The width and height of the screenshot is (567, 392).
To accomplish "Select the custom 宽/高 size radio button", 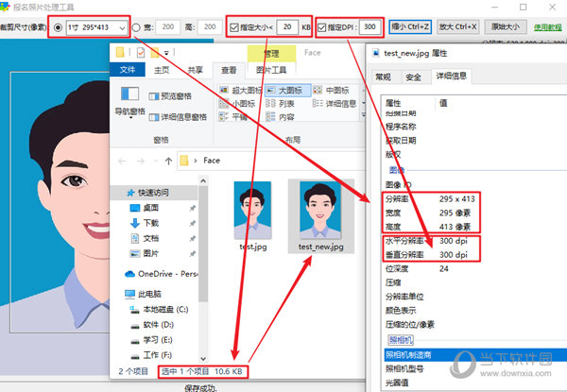I will coord(136,27).
